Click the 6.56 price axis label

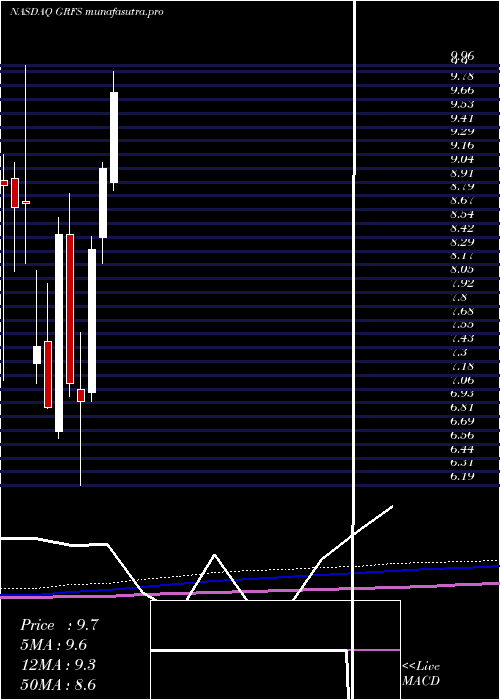coord(462,435)
